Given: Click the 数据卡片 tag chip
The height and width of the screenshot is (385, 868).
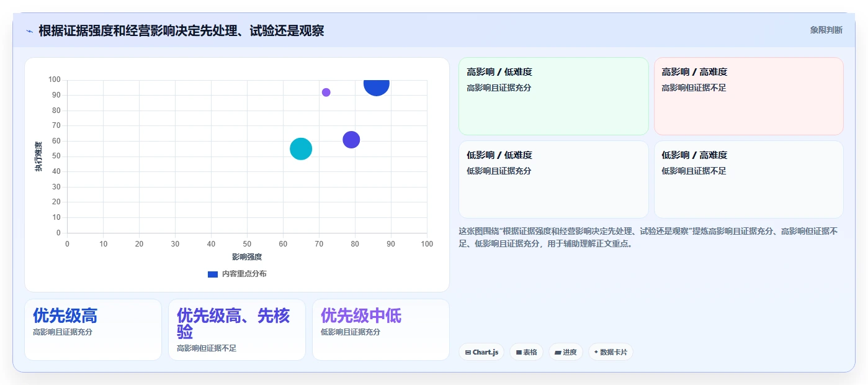Looking at the screenshot, I should coord(611,352).
